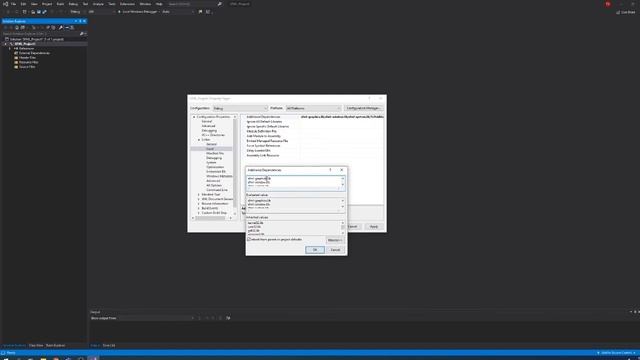
Task: Select the Resource Files folder
Action: coord(29,62)
